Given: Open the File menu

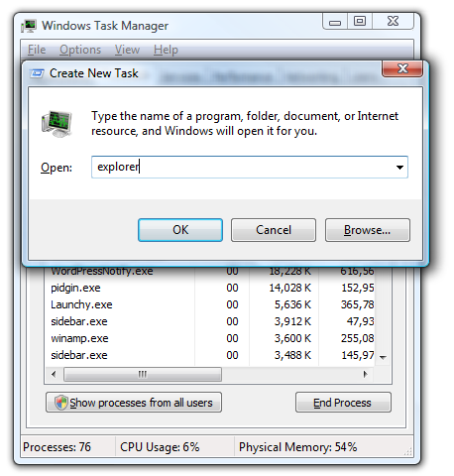Looking at the screenshot, I should tap(37, 50).
